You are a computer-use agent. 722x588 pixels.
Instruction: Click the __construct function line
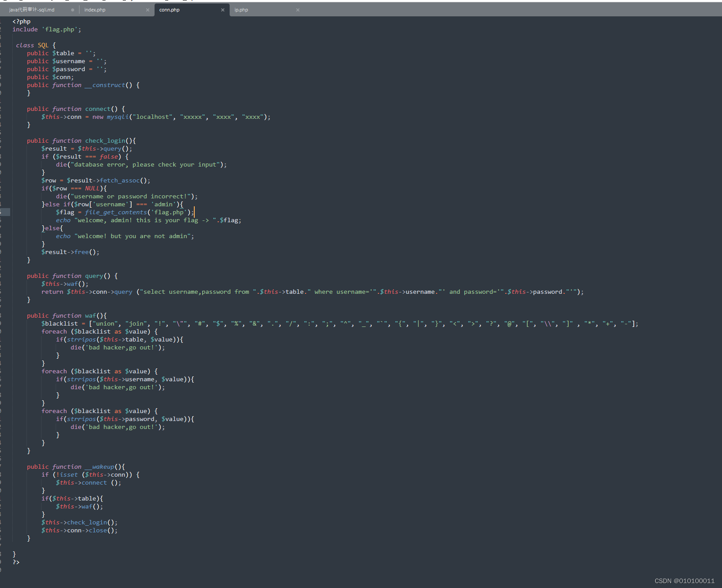coord(83,85)
